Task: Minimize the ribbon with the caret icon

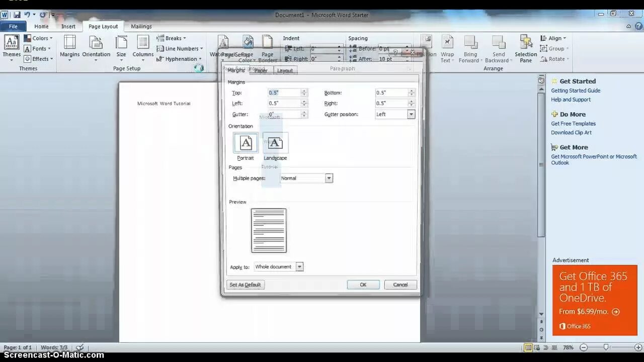Action: point(629,27)
